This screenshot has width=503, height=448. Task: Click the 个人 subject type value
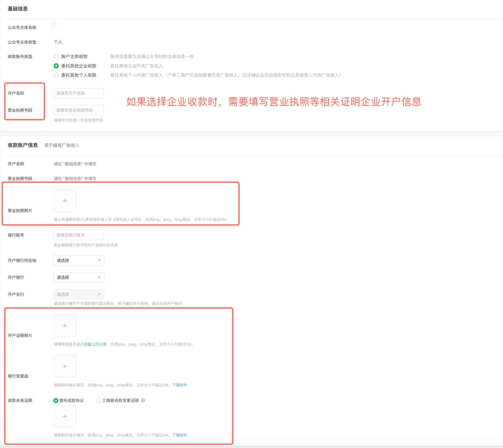[x=58, y=42]
